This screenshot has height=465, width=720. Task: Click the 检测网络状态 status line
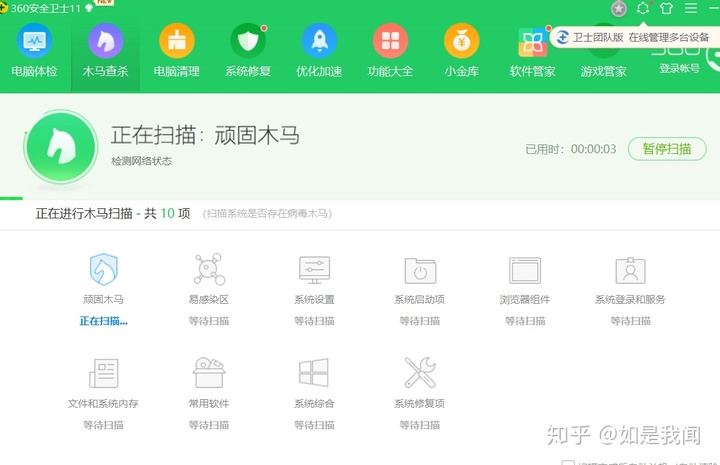pos(141,161)
